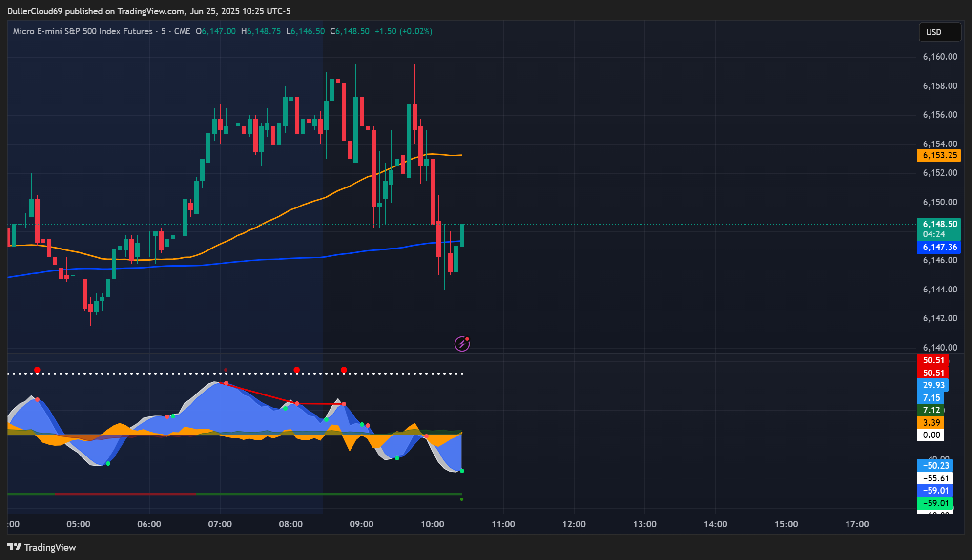The width and height of the screenshot is (972, 560).
Task: Click the 7.15 blue indicator value label
Action: pyautogui.click(x=931, y=398)
